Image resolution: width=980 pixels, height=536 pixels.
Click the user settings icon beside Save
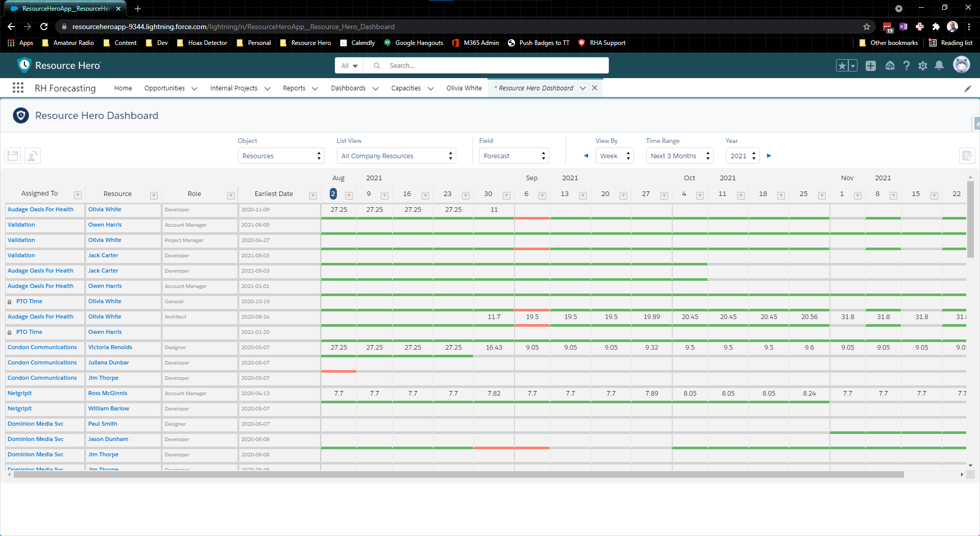[x=33, y=156]
